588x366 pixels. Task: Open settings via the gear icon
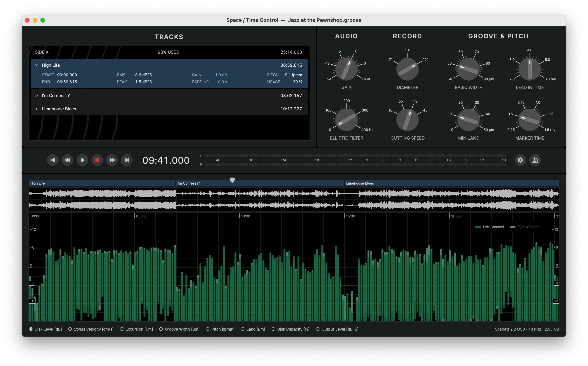click(520, 160)
